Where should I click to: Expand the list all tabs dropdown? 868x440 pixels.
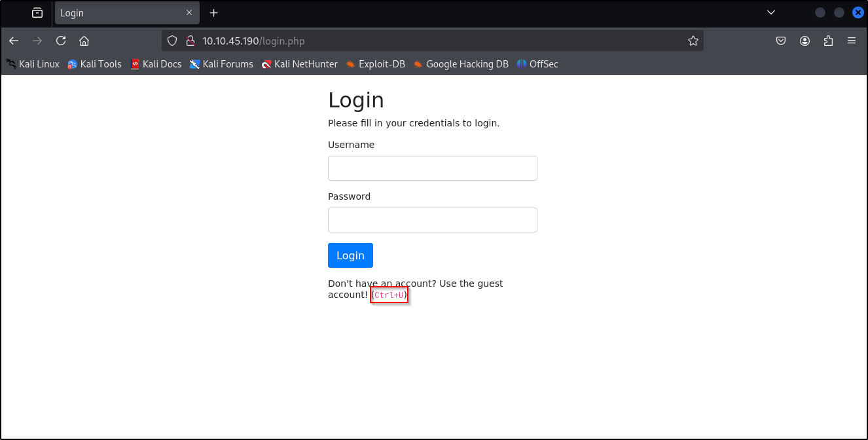click(771, 12)
